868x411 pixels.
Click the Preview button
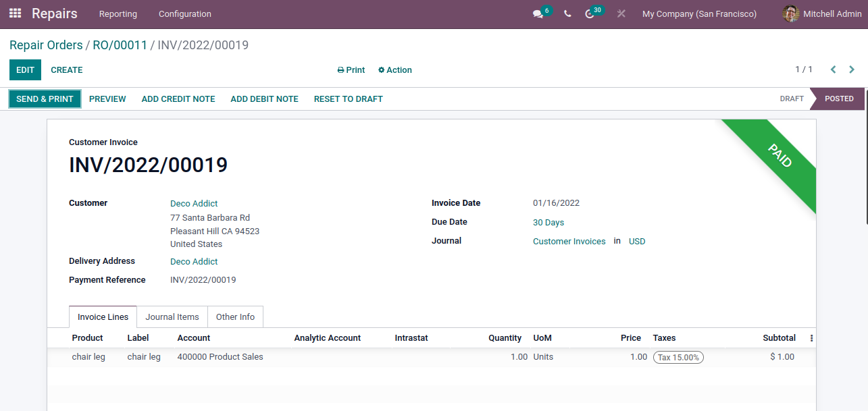coord(107,99)
